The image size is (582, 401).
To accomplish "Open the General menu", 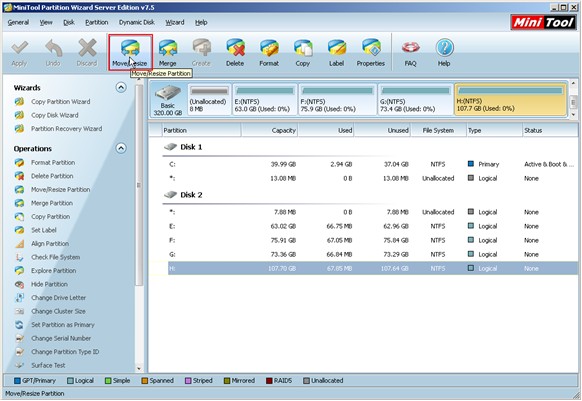I will click(18, 23).
